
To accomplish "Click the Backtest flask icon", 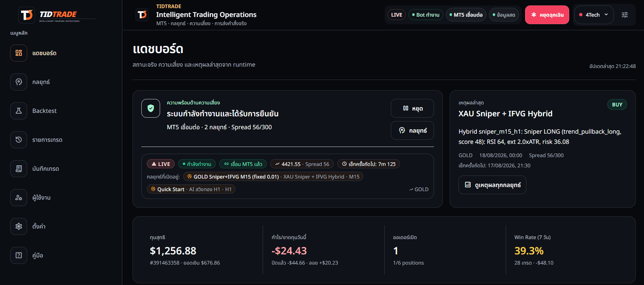I will pos(19,111).
